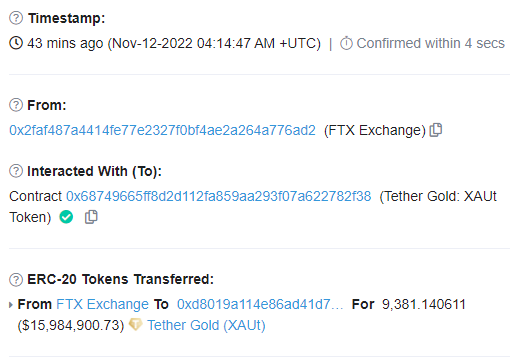The width and height of the screenshot is (519, 361).
Task: Open recipient address 0xd8019a114e86ad41d7...
Action: pos(260,304)
